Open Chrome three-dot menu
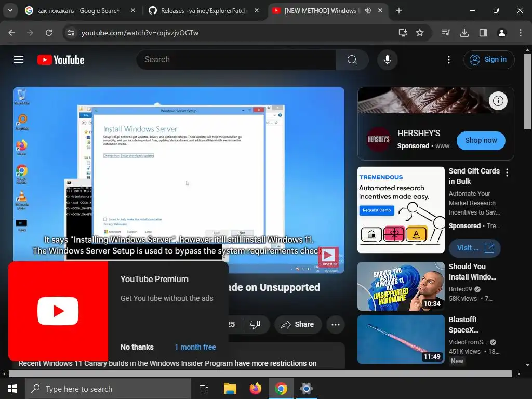Image resolution: width=532 pixels, height=399 pixels. [x=520, y=33]
